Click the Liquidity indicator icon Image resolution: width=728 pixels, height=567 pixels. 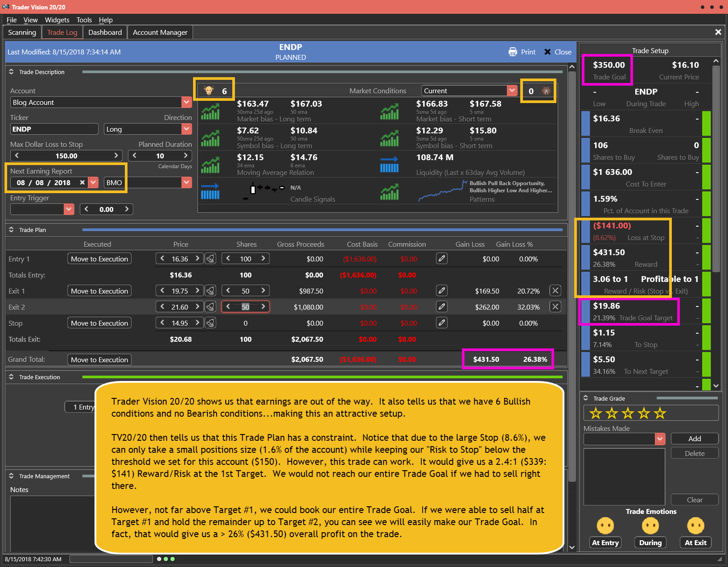click(x=389, y=165)
